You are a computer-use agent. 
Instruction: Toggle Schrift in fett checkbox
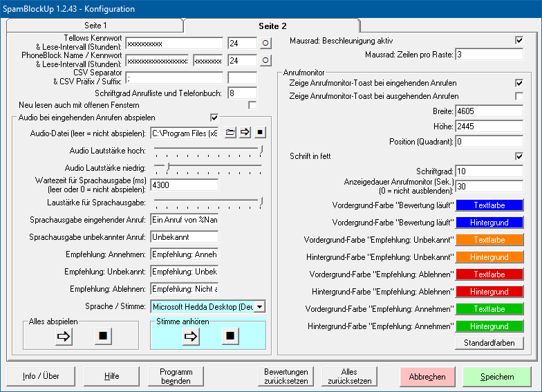pos(518,156)
